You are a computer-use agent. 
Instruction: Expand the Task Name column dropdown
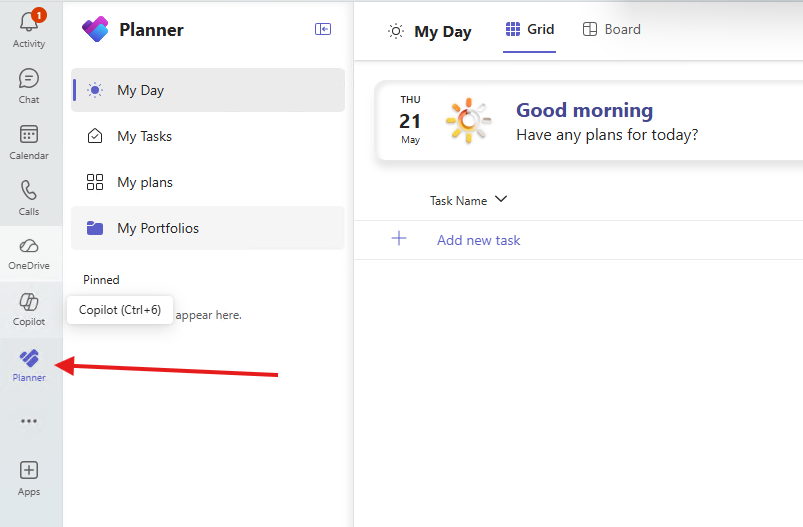(501, 199)
